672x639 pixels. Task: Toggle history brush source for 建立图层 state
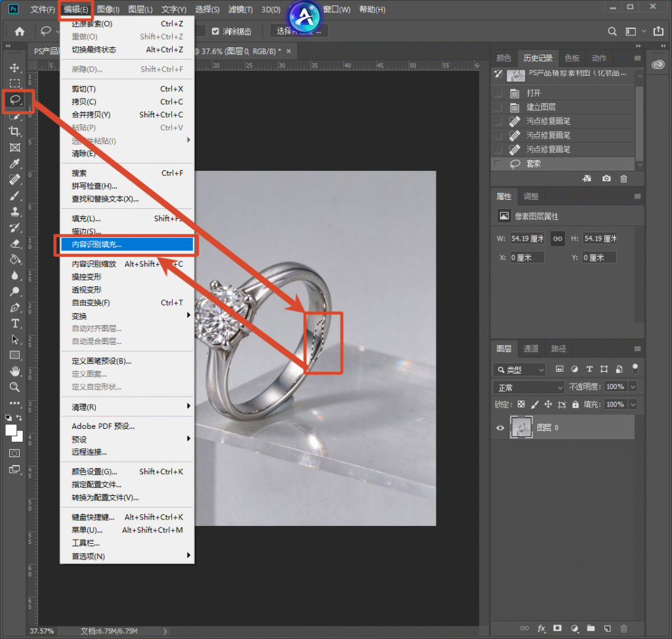(x=498, y=107)
